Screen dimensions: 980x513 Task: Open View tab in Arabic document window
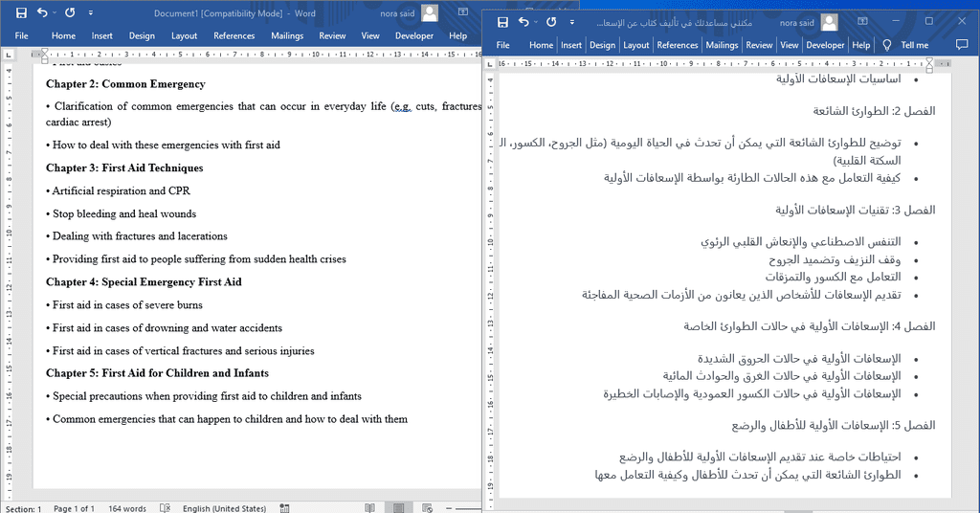pos(790,45)
